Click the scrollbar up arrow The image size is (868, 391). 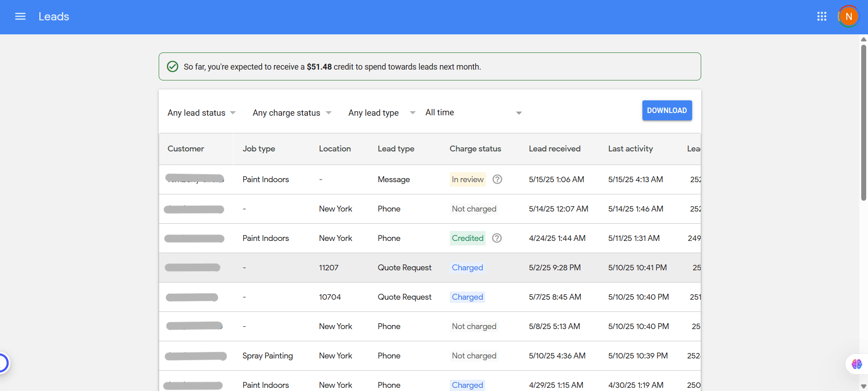(863, 39)
